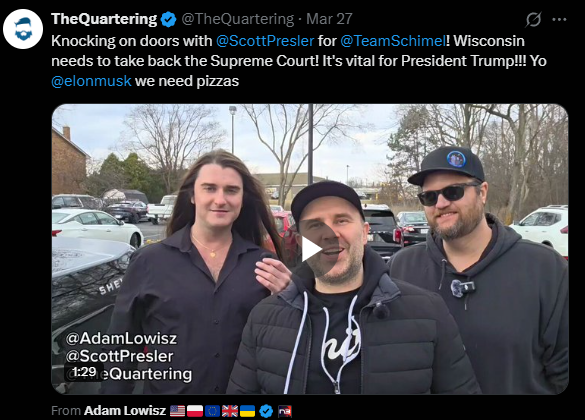Screen dimensions: 585x420
Task: Click the TheQuartering display name
Action: [x=104, y=19]
